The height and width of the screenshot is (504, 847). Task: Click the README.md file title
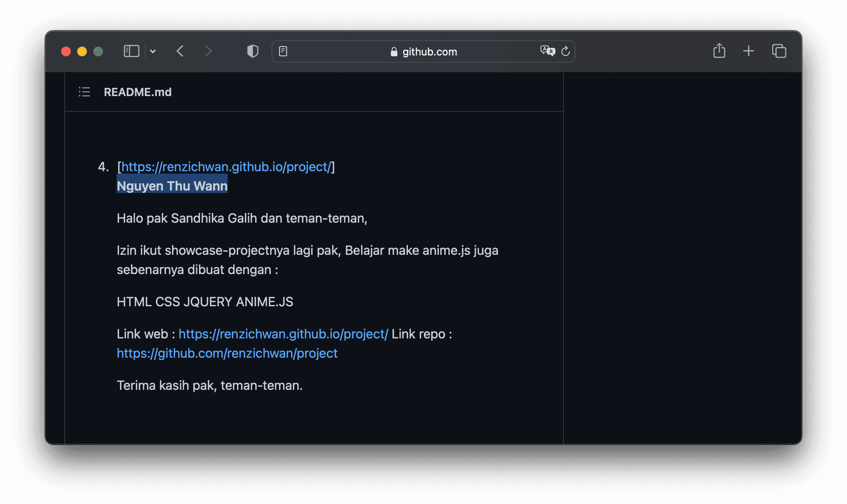point(138,92)
